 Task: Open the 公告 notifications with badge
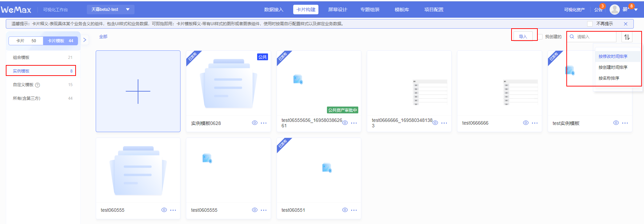click(x=599, y=10)
